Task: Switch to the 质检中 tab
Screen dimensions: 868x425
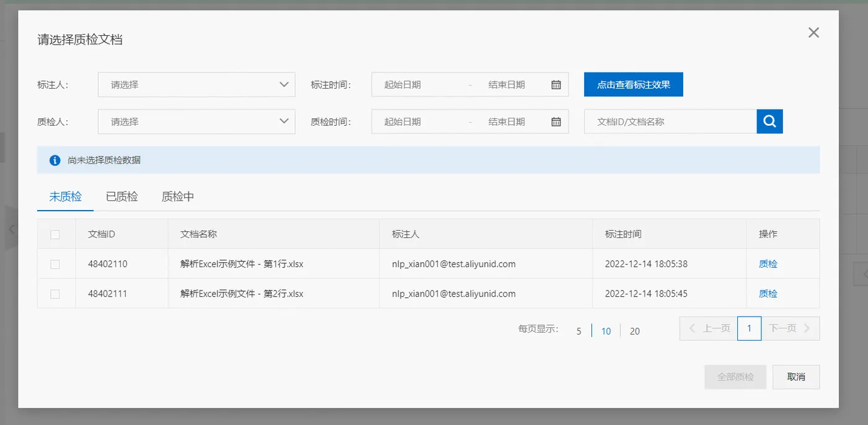Action: (178, 197)
